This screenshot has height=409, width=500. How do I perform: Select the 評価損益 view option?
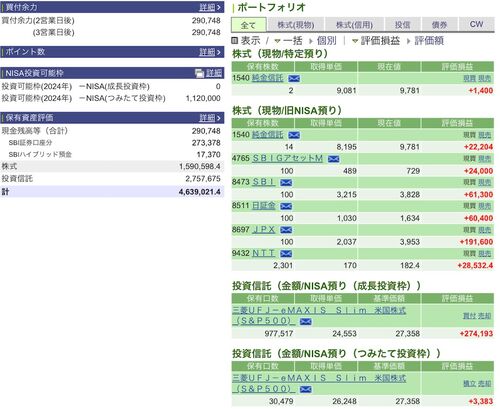(x=376, y=41)
